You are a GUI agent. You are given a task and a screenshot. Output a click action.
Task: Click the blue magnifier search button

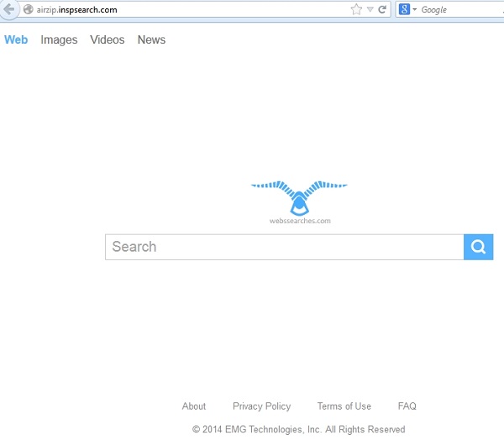[x=478, y=247]
